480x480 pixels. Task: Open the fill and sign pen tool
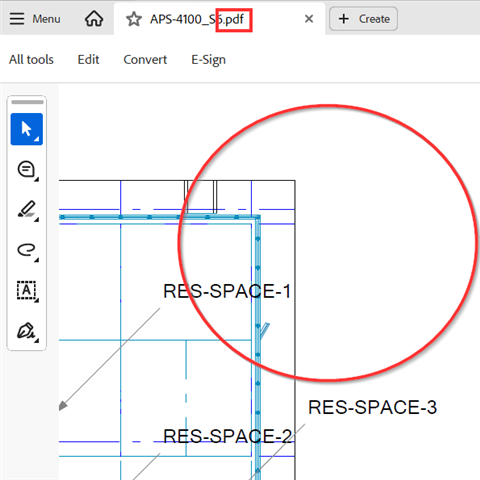click(27, 331)
